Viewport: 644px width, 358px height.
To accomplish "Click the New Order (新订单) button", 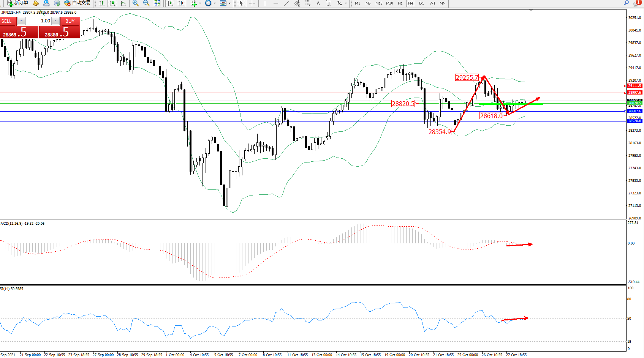I will click(17, 3).
